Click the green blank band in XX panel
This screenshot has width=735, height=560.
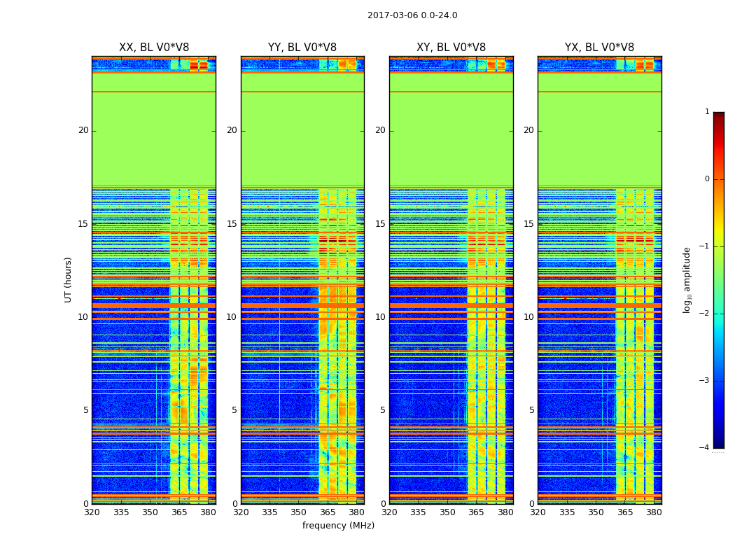point(153,140)
